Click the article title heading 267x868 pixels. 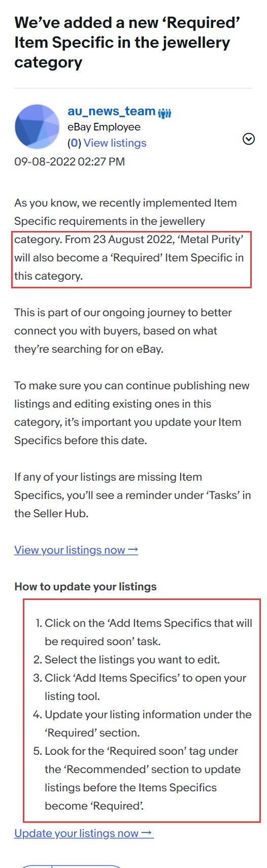[127, 42]
